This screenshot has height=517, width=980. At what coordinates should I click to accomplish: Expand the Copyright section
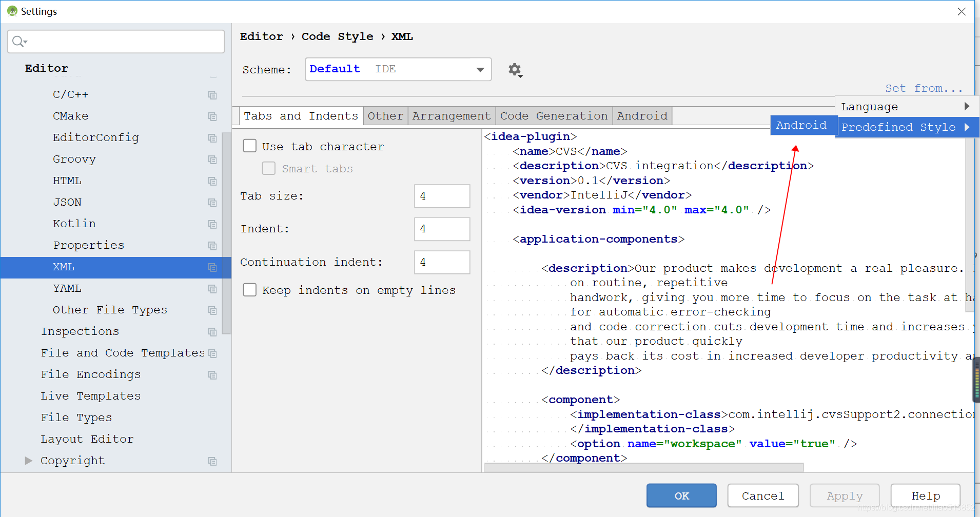[x=29, y=460]
